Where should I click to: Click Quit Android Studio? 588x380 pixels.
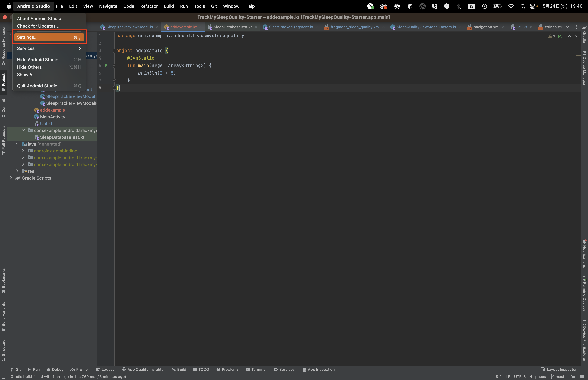(x=49, y=86)
